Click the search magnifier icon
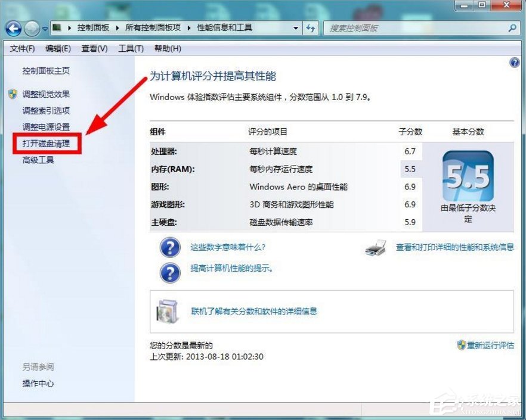 (511, 27)
